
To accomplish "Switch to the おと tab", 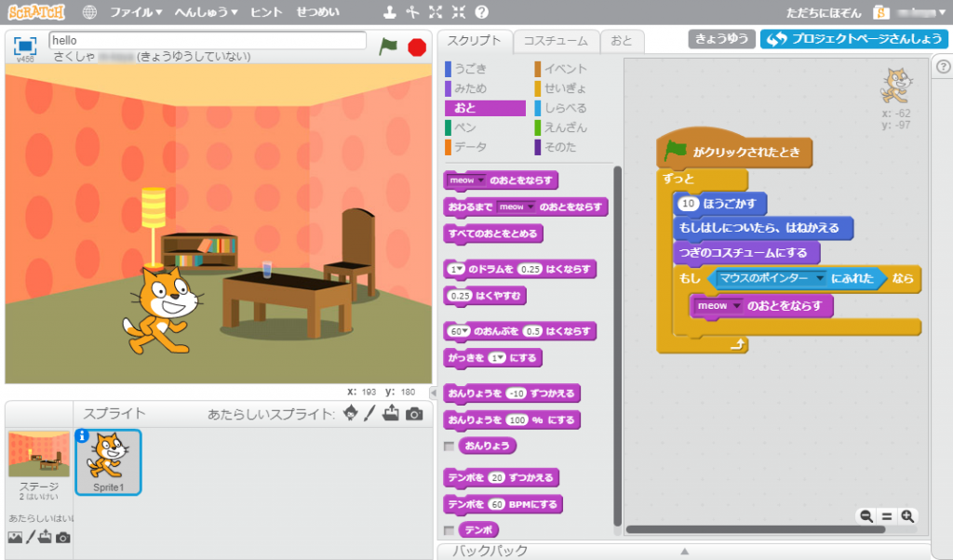I will 621,41.
